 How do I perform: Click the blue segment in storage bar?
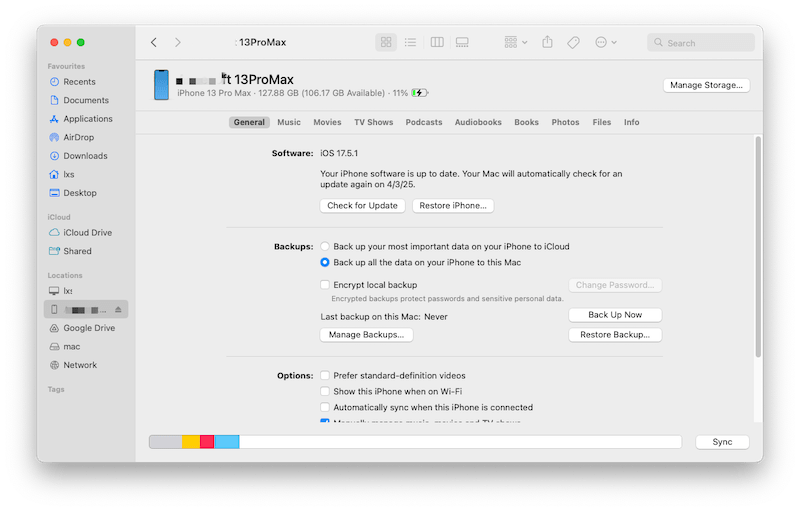point(227,442)
